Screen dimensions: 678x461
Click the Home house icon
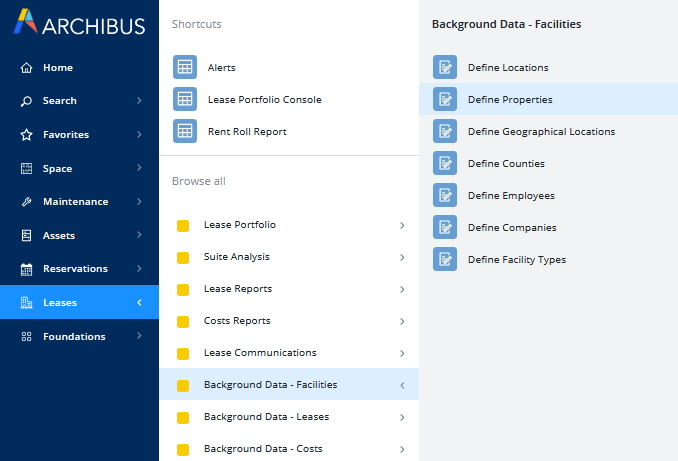coord(27,68)
